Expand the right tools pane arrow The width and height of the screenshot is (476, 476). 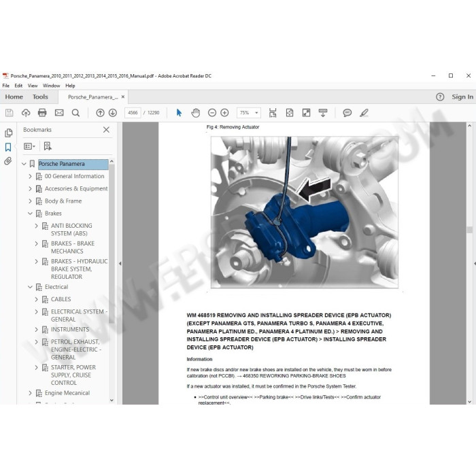[475, 264]
